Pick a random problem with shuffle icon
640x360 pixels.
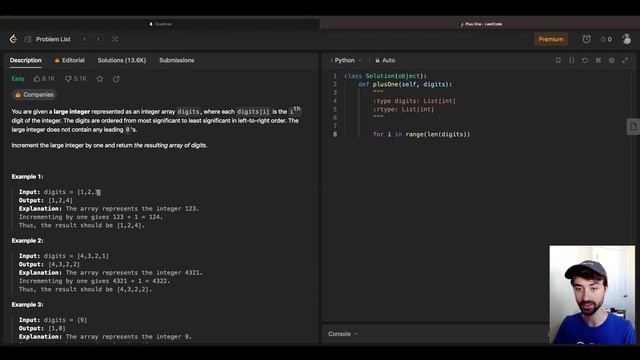pos(115,39)
